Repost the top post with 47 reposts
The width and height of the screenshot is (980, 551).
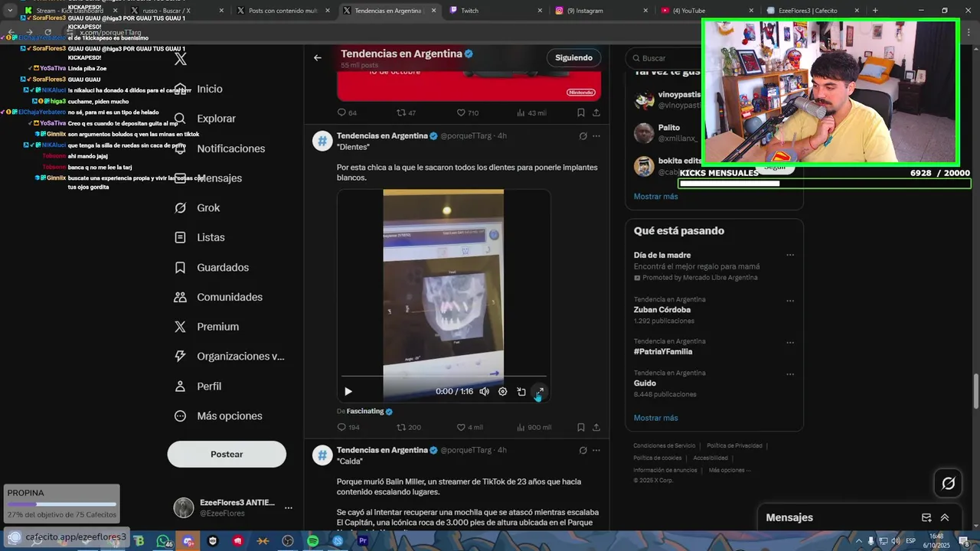point(406,112)
